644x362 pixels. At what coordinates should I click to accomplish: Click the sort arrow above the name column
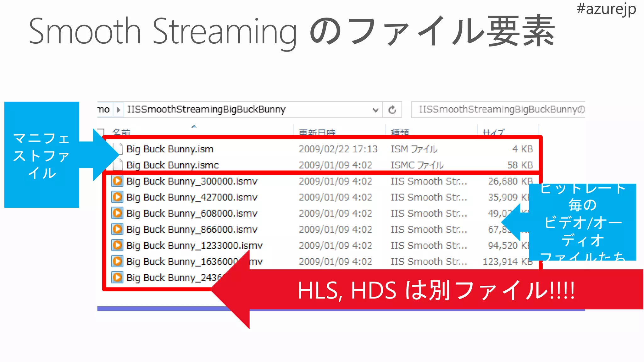[194, 126]
